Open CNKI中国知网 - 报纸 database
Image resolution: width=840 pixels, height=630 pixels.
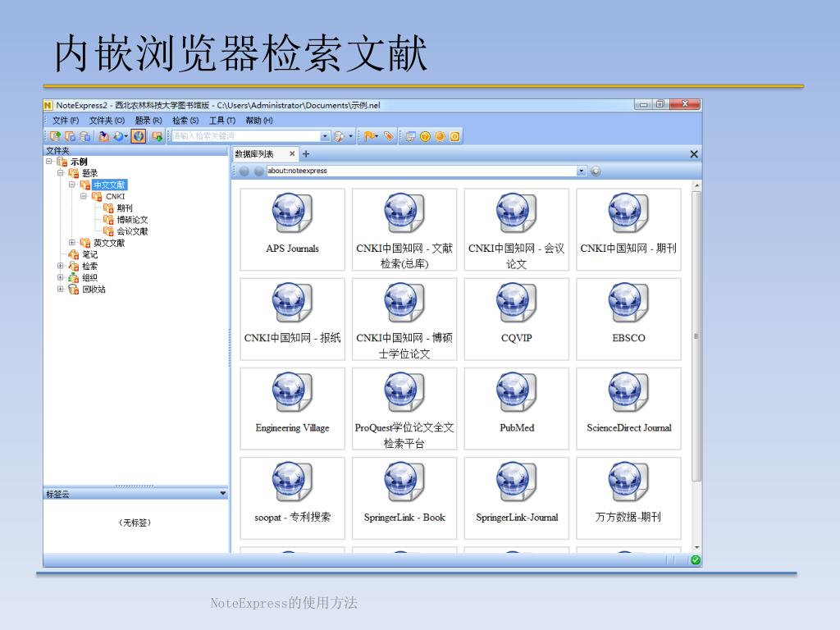(x=293, y=319)
